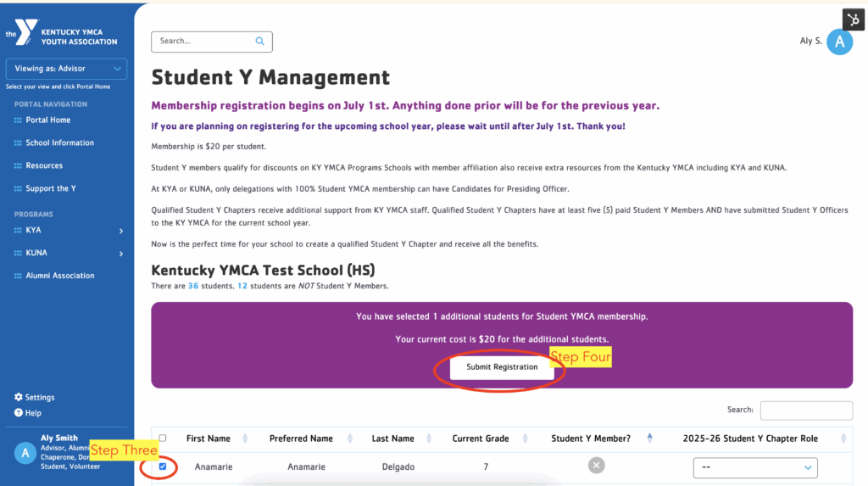The width and height of the screenshot is (868, 486).
Task: Open the user avatar icon for Aly S.
Action: tap(839, 42)
